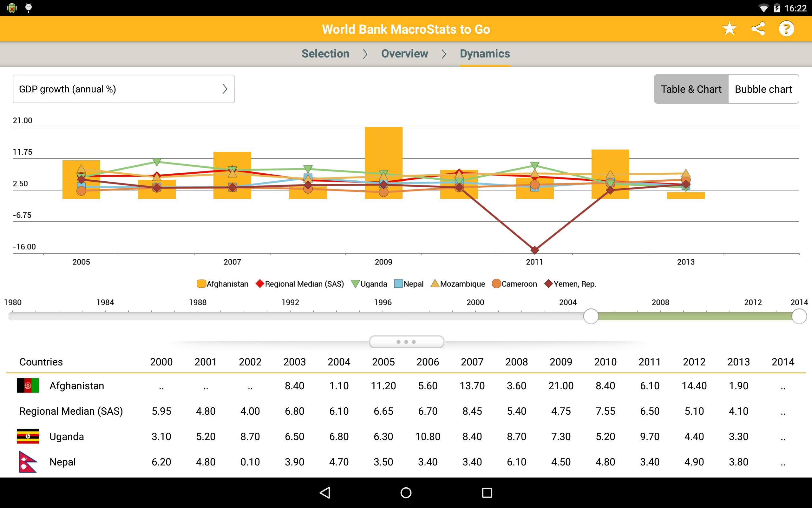Tap Nepal legend square marker
This screenshot has width=812, height=508.
coord(398,284)
